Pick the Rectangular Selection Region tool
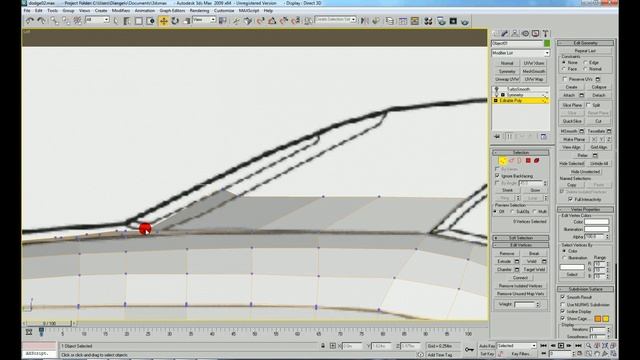Viewport: 640px width, 360px height. (x=139, y=21)
